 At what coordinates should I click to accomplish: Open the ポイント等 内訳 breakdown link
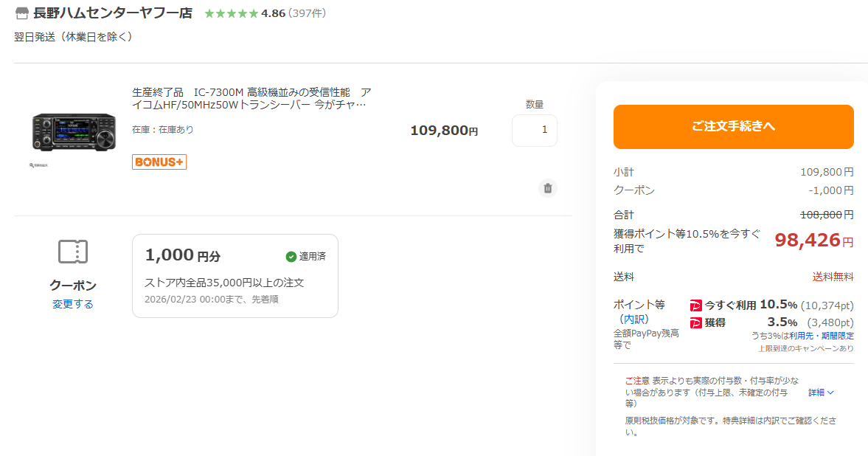tap(633, 319)
